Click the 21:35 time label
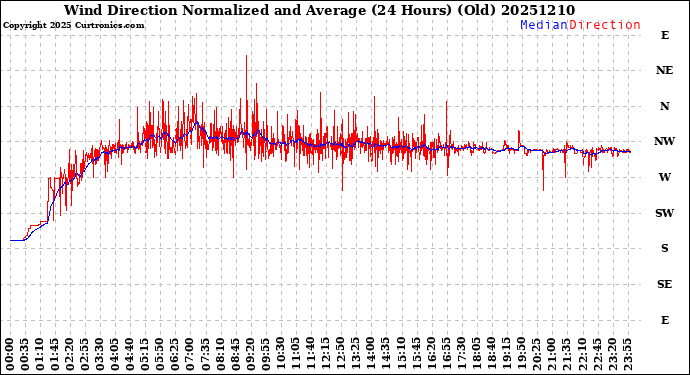Image resolution: width=690 pixels, height=375 pixels. (x=566, y=354)
